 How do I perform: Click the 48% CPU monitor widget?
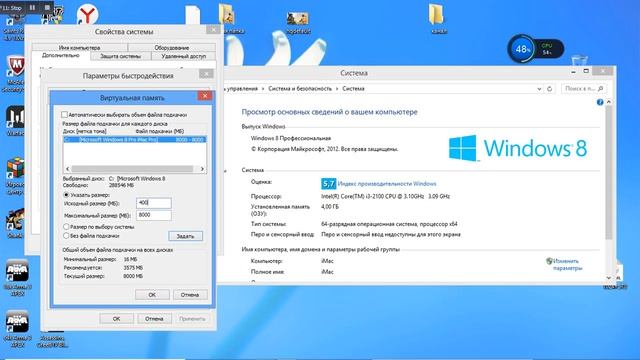coord(535,49)
